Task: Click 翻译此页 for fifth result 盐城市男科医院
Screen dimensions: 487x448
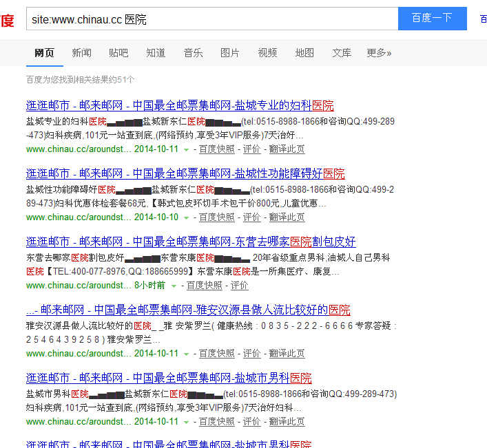Action: click(287, 422)
